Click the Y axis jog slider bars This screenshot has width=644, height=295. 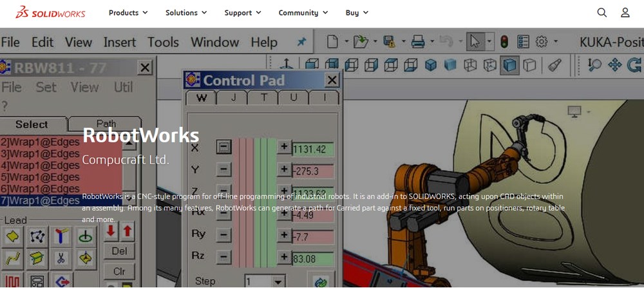254,169
